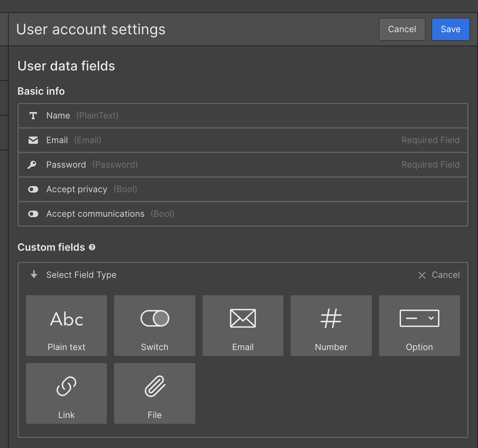
Task: Cancel the Select Field Type panel
Action: (439, 275)
